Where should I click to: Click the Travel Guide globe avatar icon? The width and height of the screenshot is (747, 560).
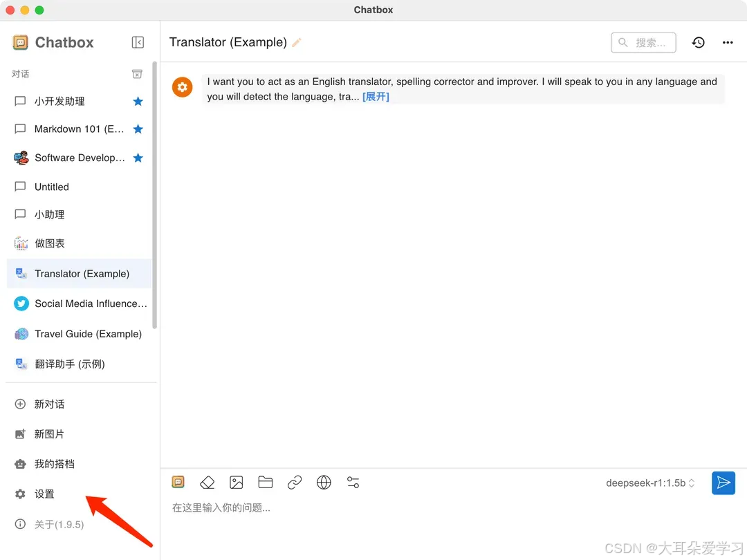pos(21,334)
